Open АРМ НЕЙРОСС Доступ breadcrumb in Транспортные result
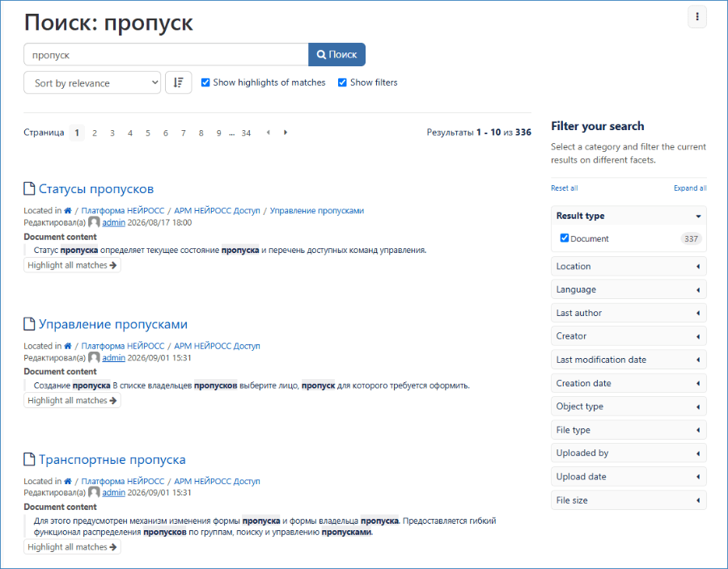Screen dimensions: 728x569 [217, 482]
